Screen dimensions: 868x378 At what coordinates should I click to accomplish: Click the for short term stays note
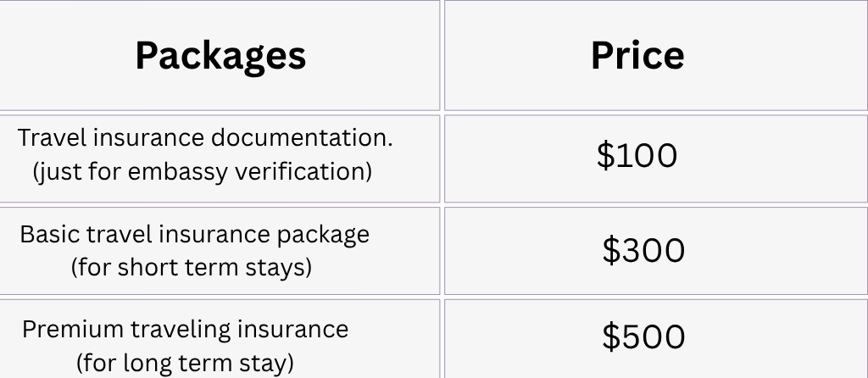tap(192, 267)
